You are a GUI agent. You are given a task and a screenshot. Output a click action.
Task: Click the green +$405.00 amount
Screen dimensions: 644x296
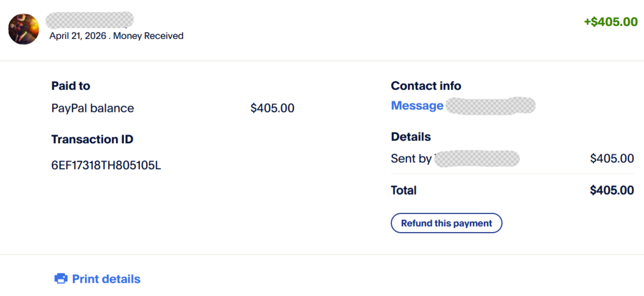tap(611, 22)
